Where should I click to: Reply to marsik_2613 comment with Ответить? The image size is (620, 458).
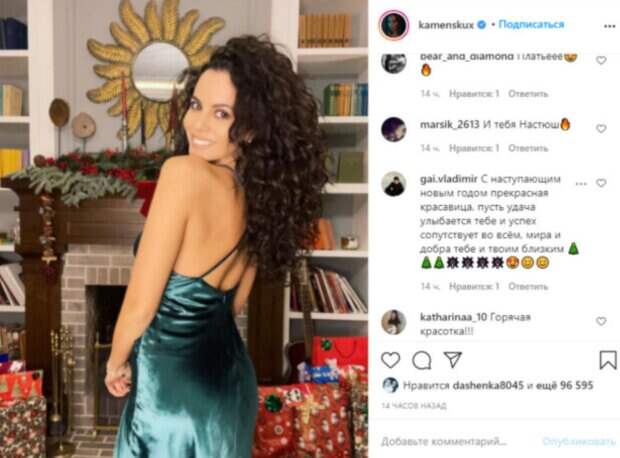528,148
